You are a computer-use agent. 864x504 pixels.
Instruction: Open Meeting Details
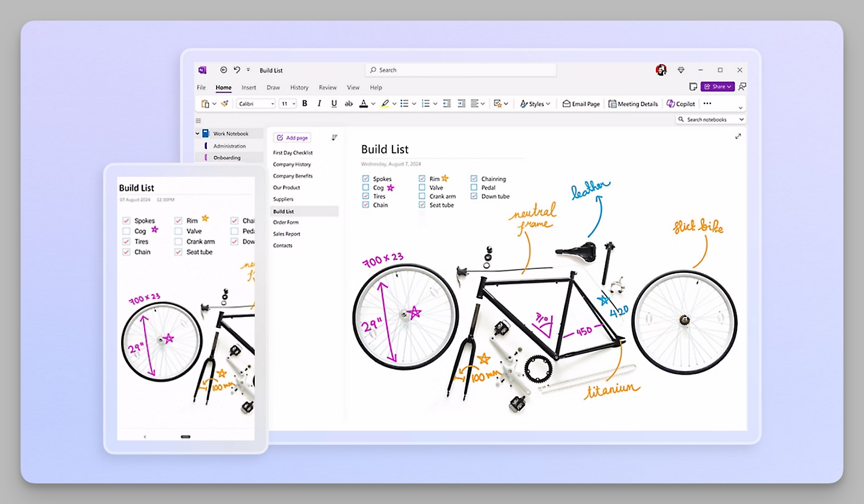(633, 103)
